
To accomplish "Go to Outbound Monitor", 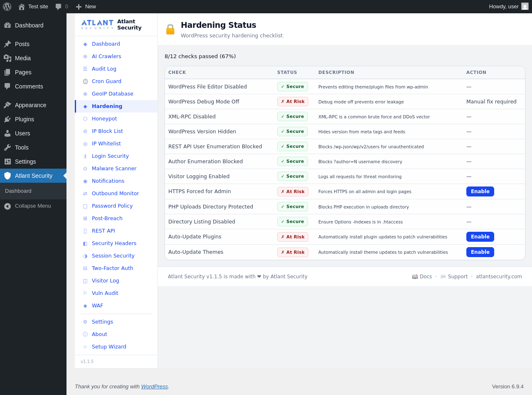I will coord(116,194).
